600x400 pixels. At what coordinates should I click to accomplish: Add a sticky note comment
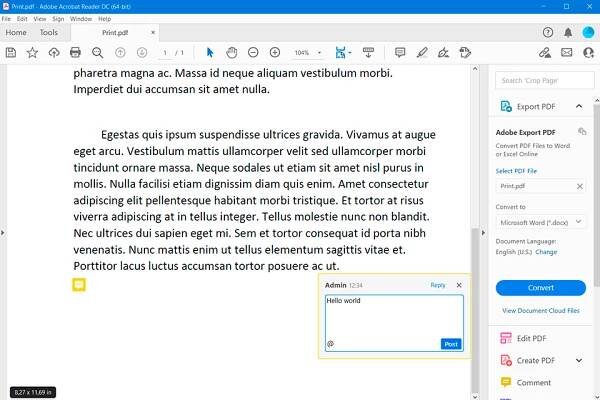[400, 52]
